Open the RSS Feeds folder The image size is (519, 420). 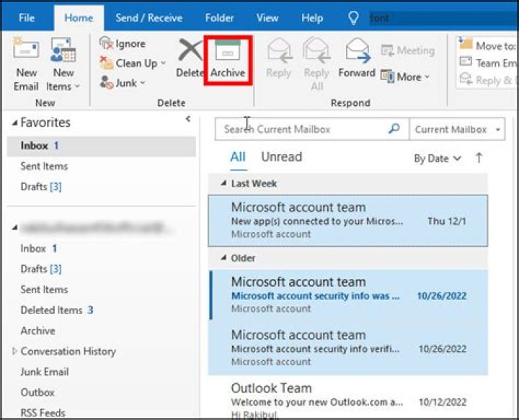coord(43,412)
